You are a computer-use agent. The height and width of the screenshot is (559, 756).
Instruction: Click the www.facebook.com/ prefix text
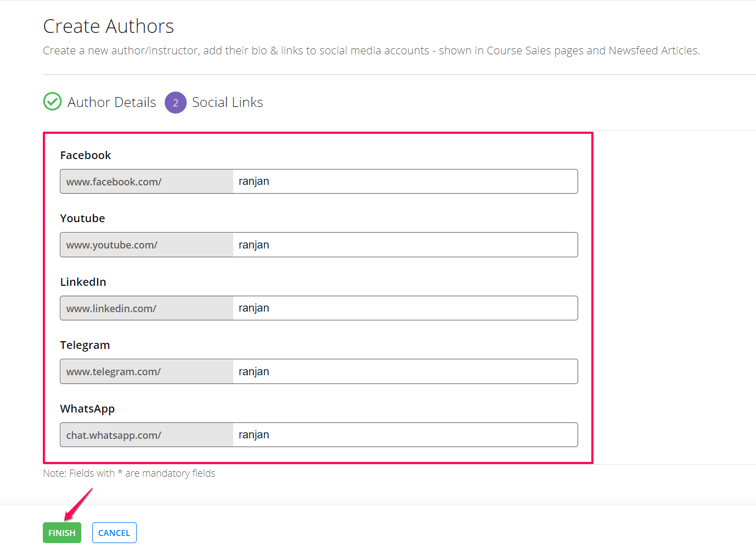114,182
